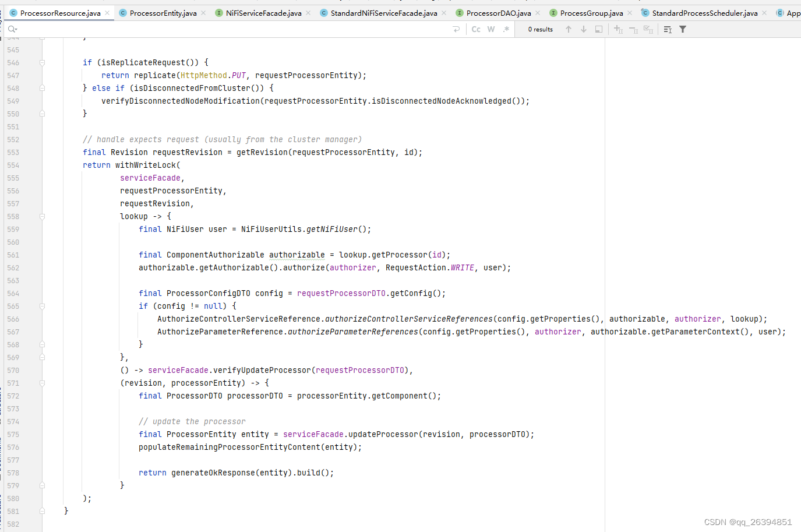Close the StandardNiFiServiceFacade.java tab

(x=444, y=13)
